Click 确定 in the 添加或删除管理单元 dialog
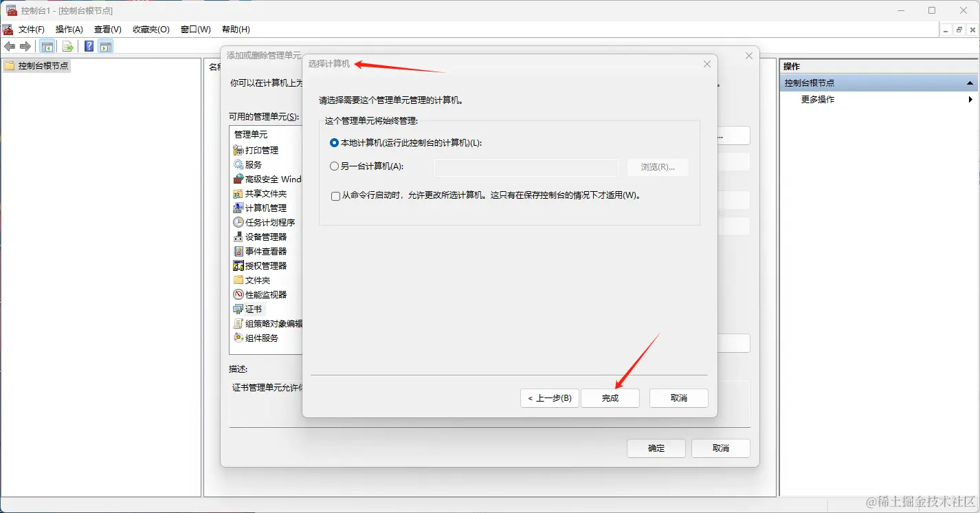 coord(656,448)
